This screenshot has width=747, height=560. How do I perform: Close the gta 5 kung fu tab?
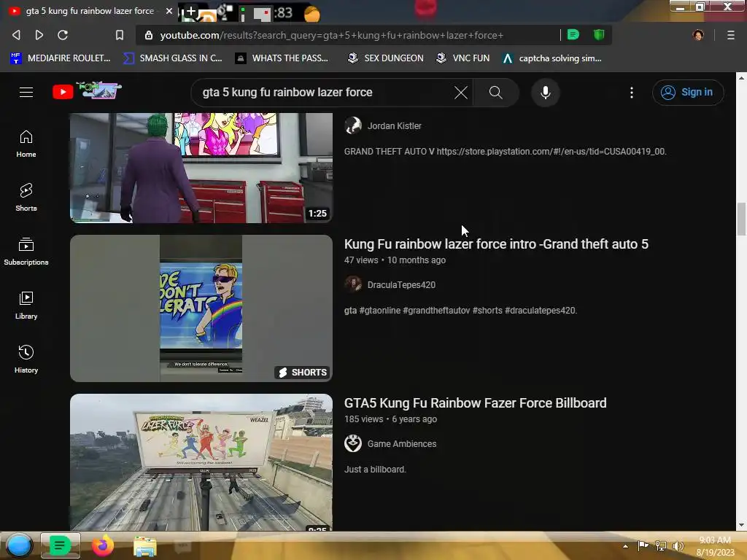click(169, 10)
